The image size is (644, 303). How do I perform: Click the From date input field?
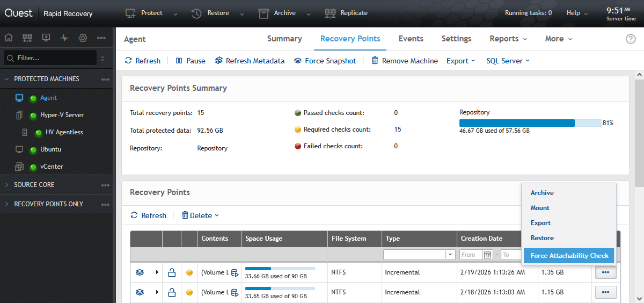tap(472, 255)
